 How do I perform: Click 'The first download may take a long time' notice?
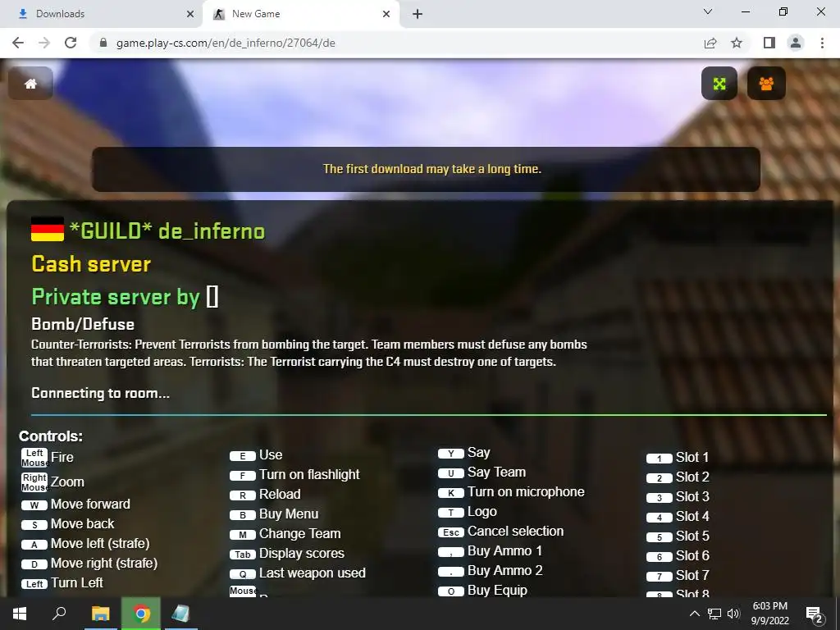[432, 169]
